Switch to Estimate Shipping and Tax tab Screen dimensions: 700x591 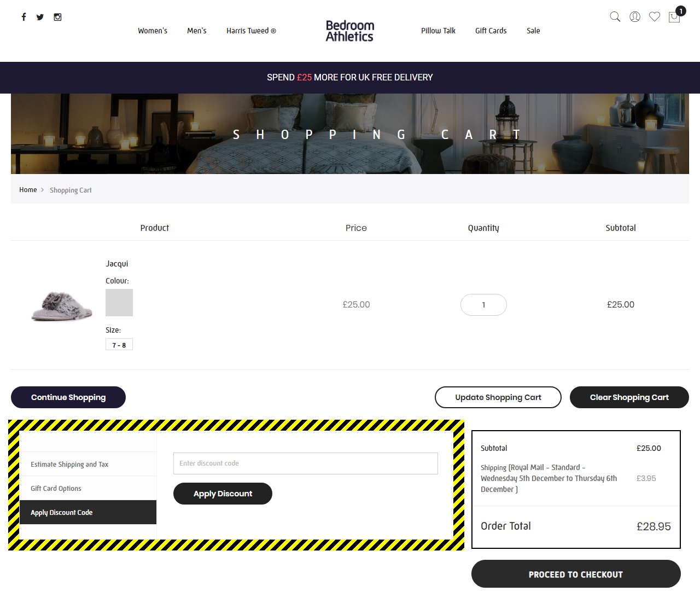(x=88, y=464)
